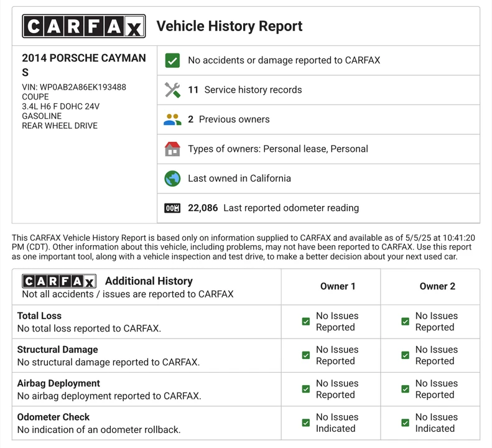
Task: Click the COUPE body style line
Action: 35,96
